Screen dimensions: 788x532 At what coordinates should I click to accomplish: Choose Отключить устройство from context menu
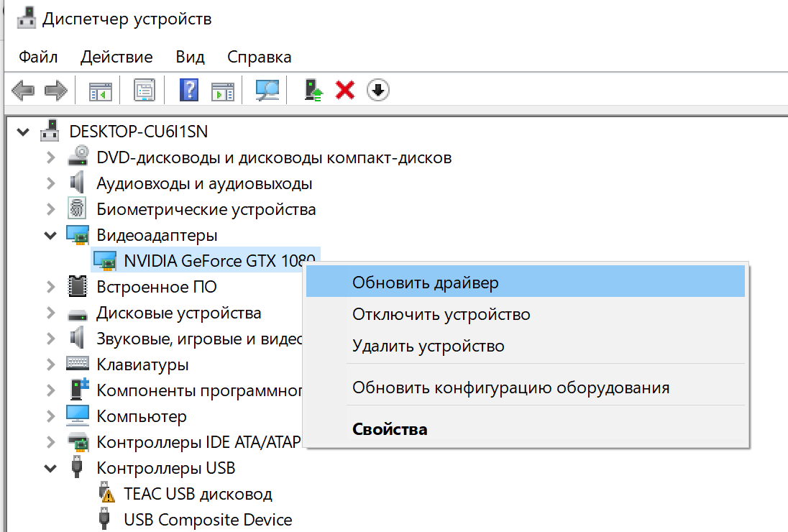525,314
